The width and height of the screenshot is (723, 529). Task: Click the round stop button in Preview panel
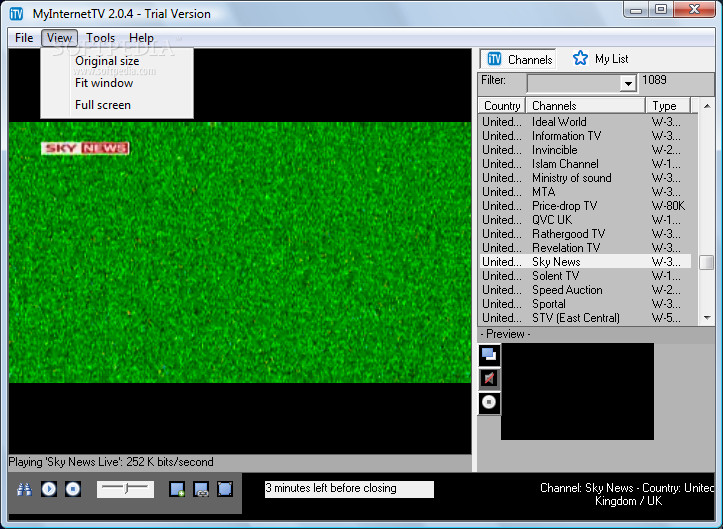click(x=489, y=403)
